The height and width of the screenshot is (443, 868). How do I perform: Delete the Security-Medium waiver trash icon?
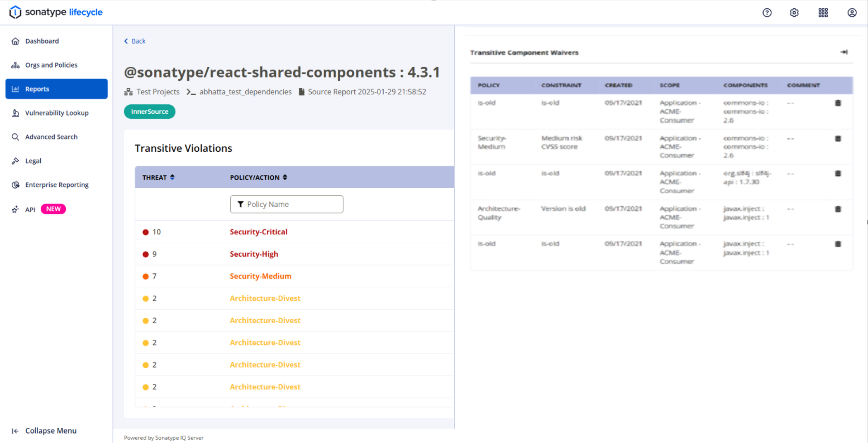click(x=838, y=138)
